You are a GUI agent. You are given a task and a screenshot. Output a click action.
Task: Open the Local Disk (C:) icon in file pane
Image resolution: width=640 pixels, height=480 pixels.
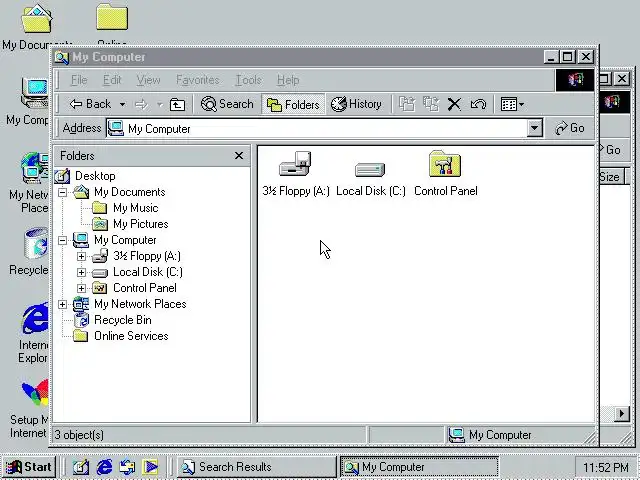pos(370,169)
